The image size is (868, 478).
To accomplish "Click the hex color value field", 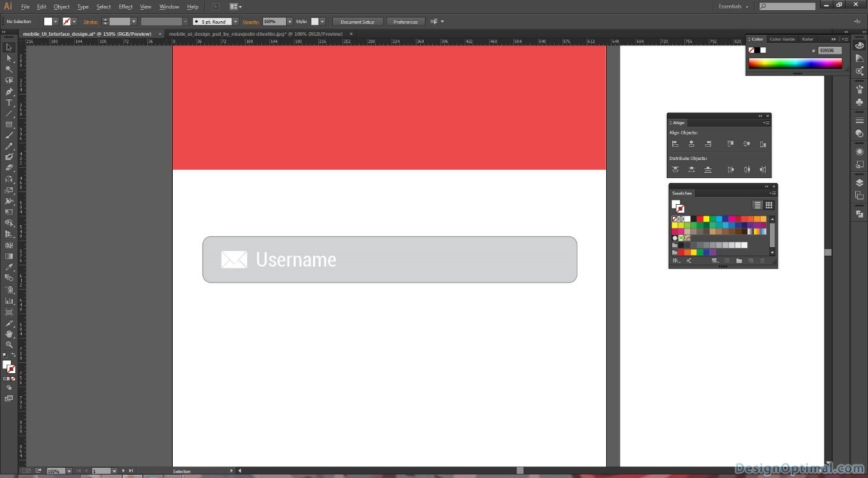I will (x=830, y=50).
